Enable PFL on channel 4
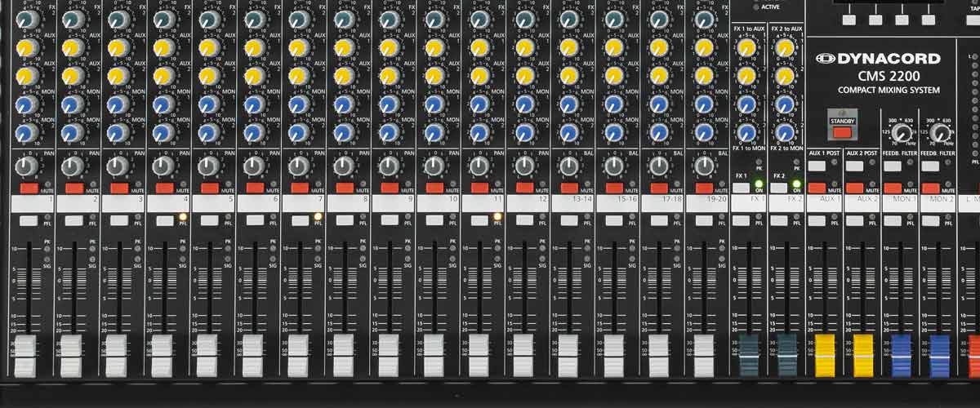Image resolution: width=980 pixels, height=408 pixels. [x=164, y=220]
